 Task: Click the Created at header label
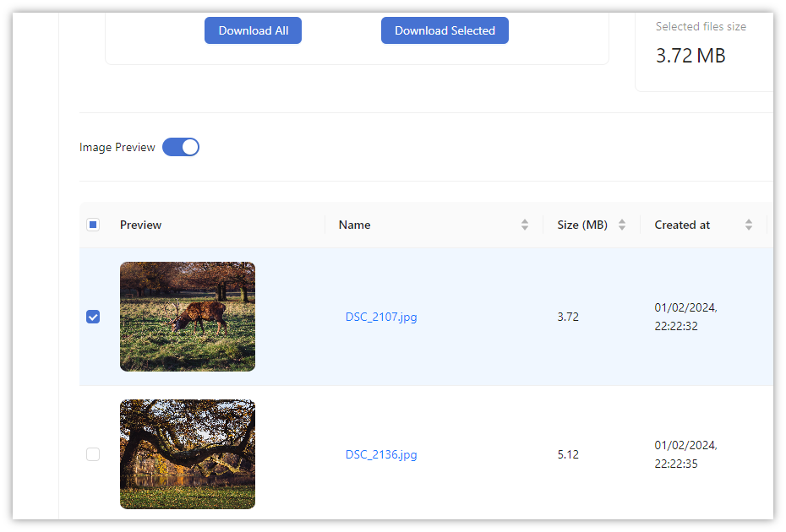[682, 225]
